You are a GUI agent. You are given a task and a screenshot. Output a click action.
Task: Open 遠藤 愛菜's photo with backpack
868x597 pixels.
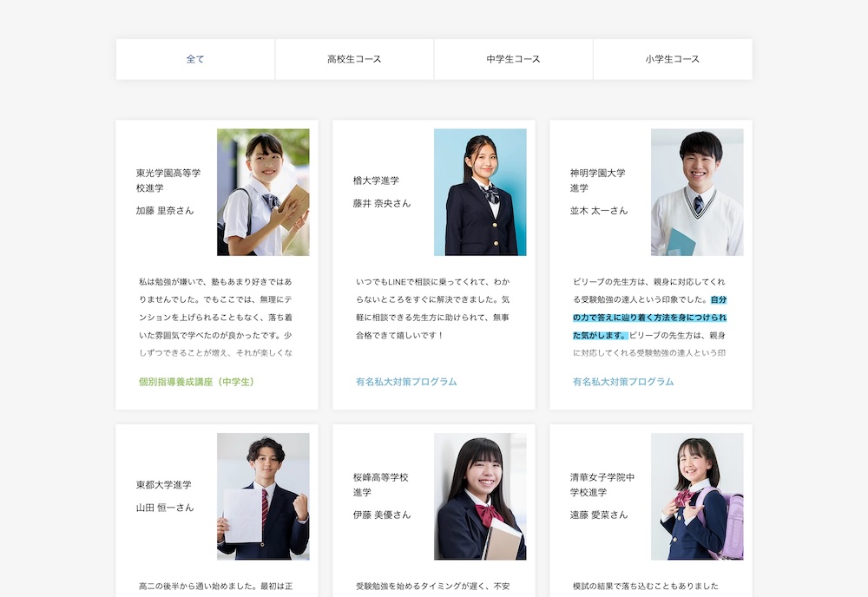click(697, 496)
